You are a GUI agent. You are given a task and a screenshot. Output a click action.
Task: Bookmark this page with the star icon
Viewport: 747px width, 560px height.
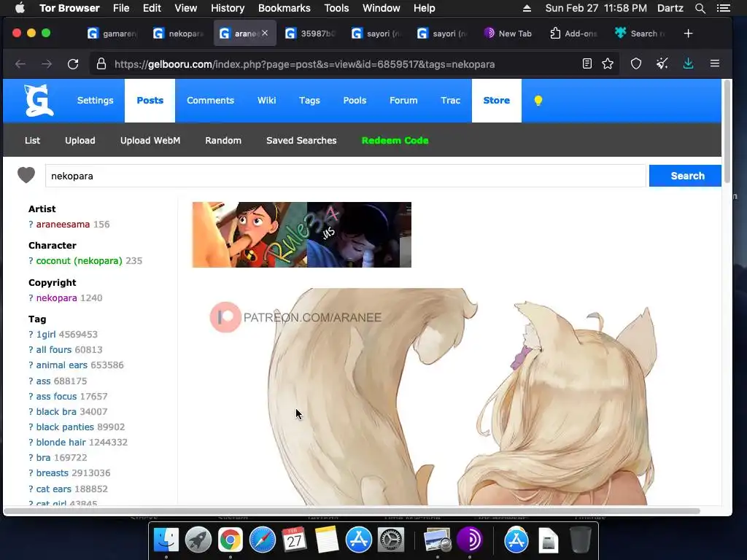click(x=608, y=63)
